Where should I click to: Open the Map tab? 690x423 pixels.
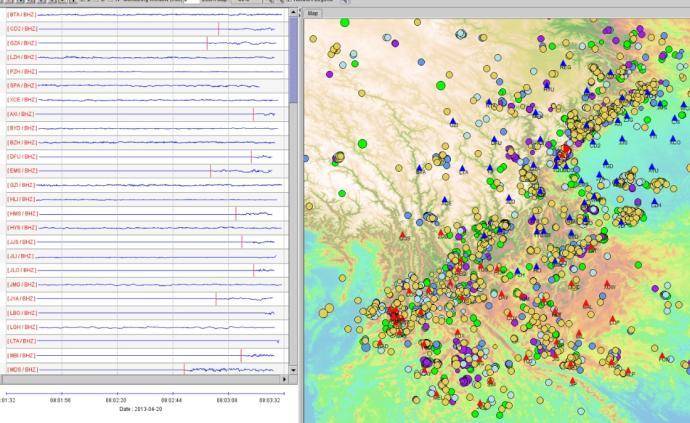coord(313,13)
